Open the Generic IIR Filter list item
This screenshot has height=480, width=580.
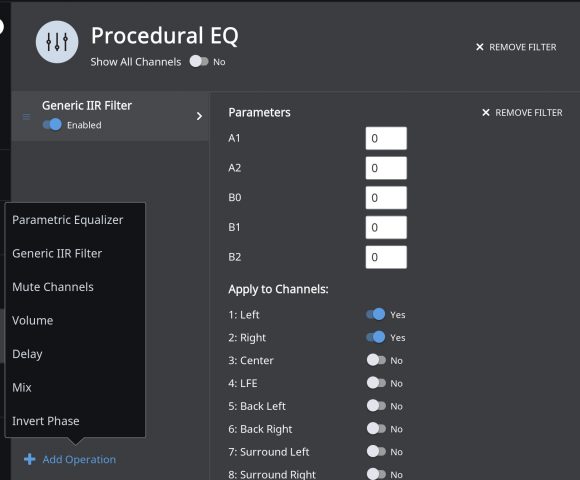tap(110, 116)
